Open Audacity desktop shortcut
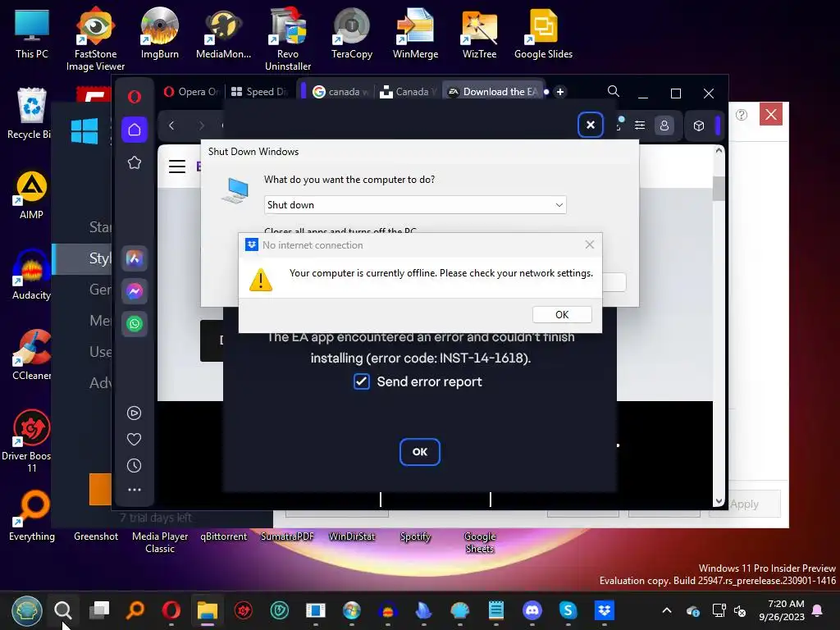The width and height of the screenshot is (840, 630). [31, 275]
